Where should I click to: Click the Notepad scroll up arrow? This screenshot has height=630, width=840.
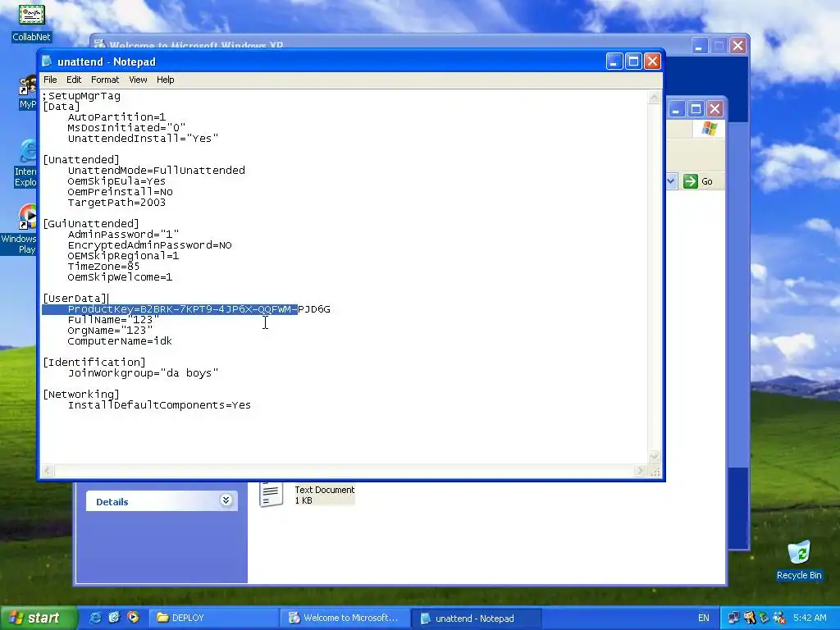[654, 98]
